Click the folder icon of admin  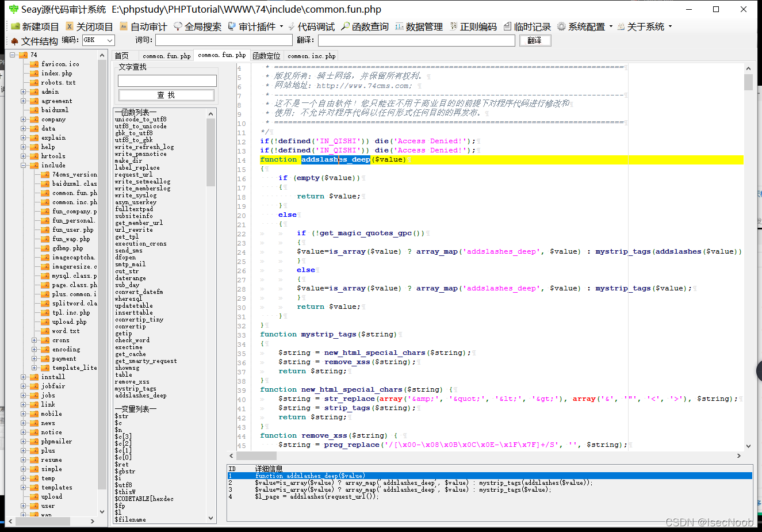click(35, 92)
